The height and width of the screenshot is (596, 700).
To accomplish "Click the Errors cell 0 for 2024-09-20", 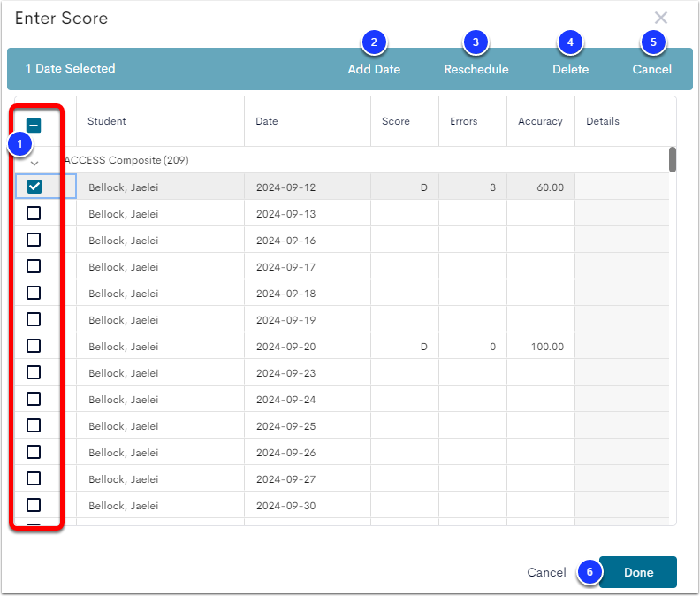I will pos(473,346).
